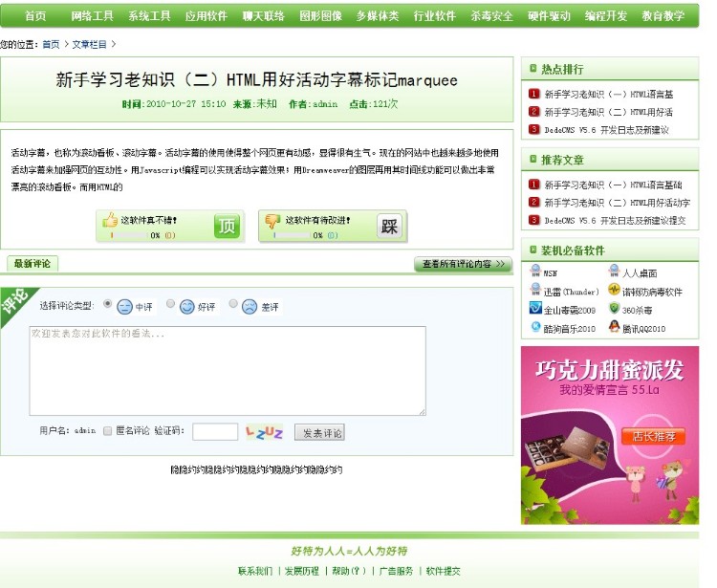
Task: Open the 硬件驱动 navigation menu item
Action: pyautogui.click(x=549, y=16)
